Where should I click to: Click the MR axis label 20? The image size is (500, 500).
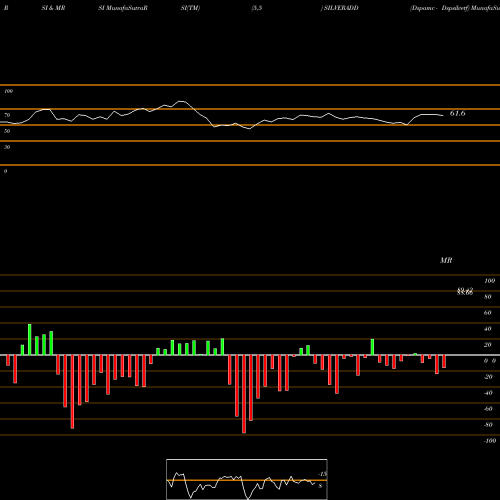point(488,345)
